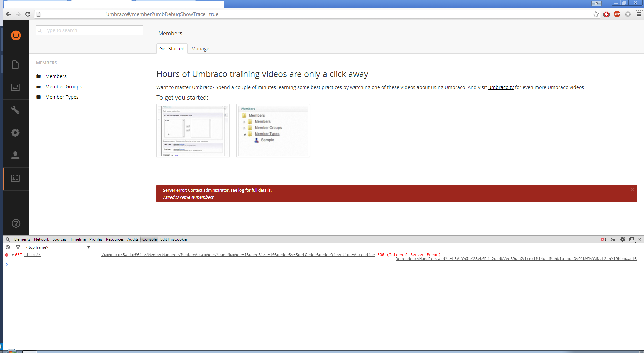The height and width of the screenshot is (353, 644).
Task: Reload the page with refresh icon
Action: 28,14
